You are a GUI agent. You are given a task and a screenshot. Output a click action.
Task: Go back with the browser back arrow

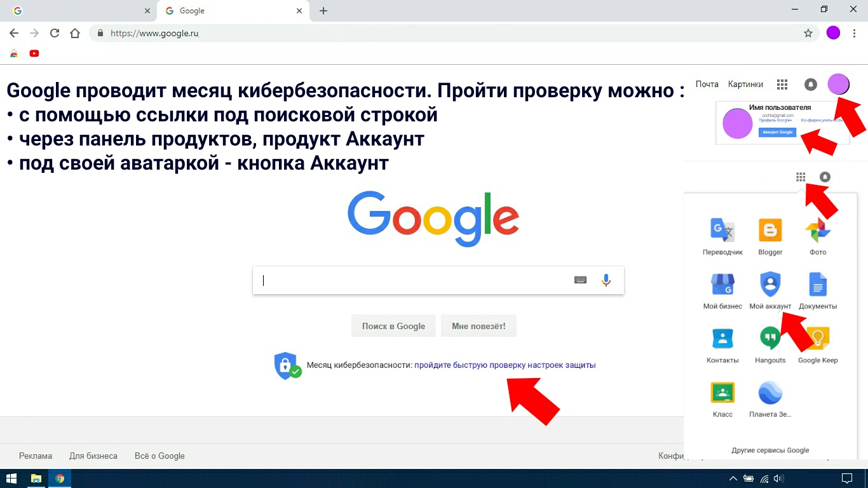coord(14,33)
